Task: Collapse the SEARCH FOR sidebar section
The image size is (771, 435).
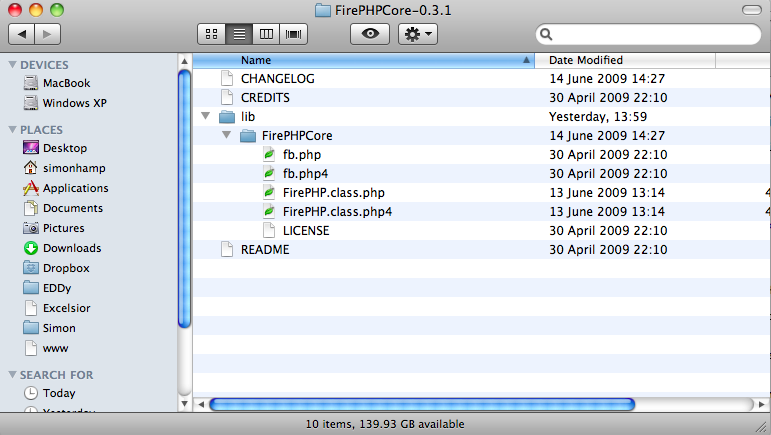Action: click(x=13, y=375)
